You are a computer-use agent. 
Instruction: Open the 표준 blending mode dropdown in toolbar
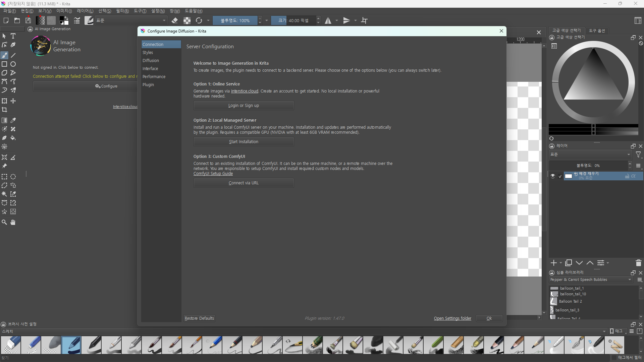coord(131,20)
